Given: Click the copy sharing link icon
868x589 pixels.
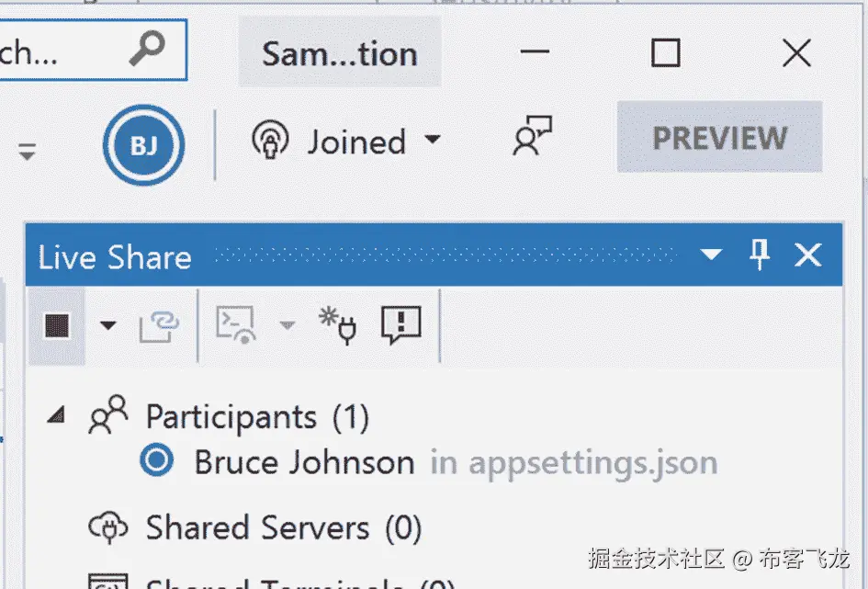Looking at the screenshot, I should (x=159, y=325).
